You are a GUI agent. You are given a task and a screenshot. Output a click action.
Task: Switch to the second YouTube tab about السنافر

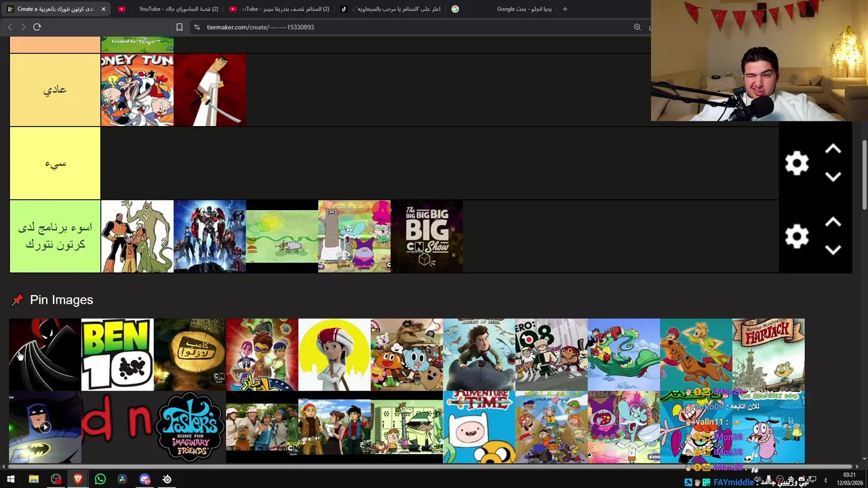tap(279, 9)
